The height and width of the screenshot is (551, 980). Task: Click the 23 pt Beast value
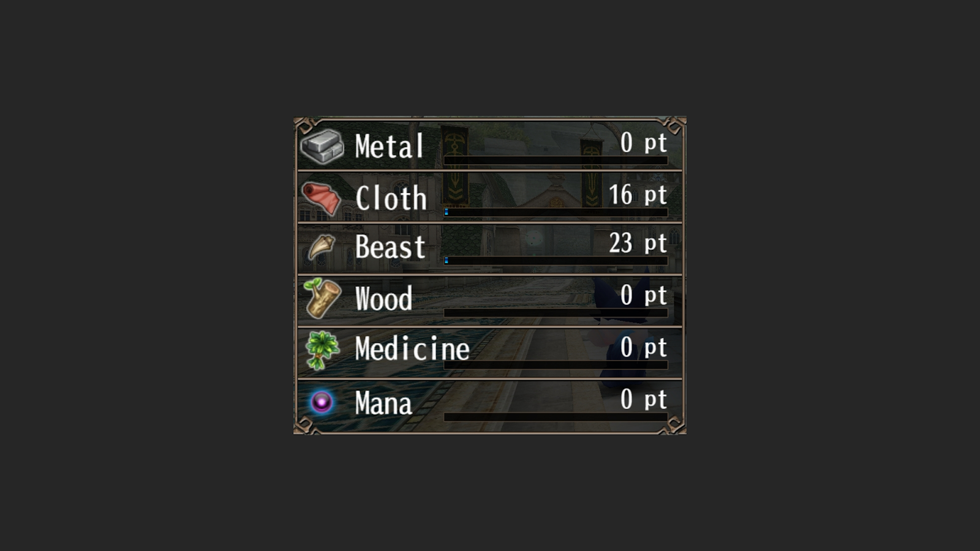pyautogui.click(x=638, y=244)
